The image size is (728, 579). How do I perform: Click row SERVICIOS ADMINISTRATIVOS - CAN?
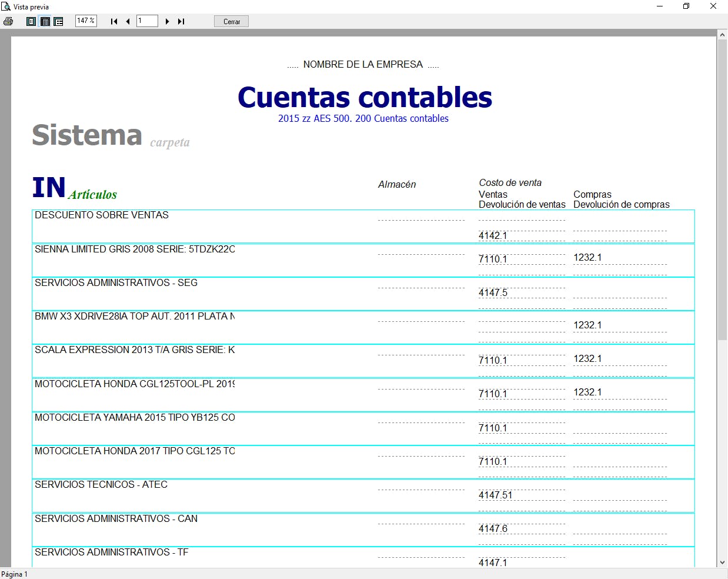(363, 530)
